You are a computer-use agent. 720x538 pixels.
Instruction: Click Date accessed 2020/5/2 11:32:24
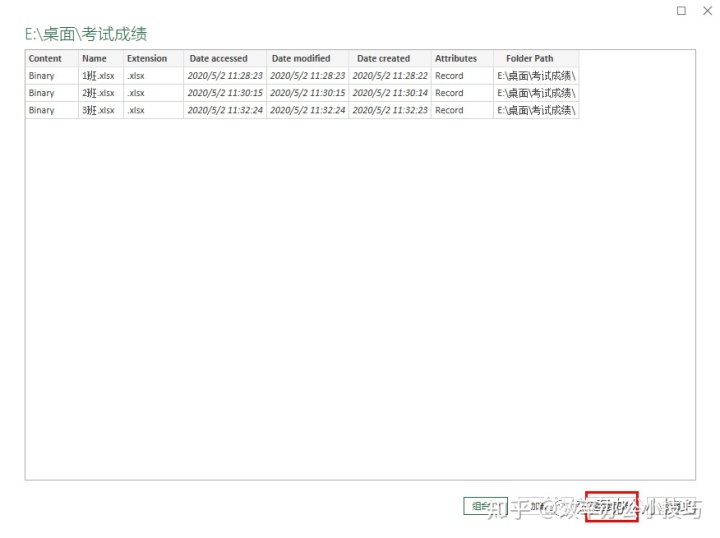(225, 110)
